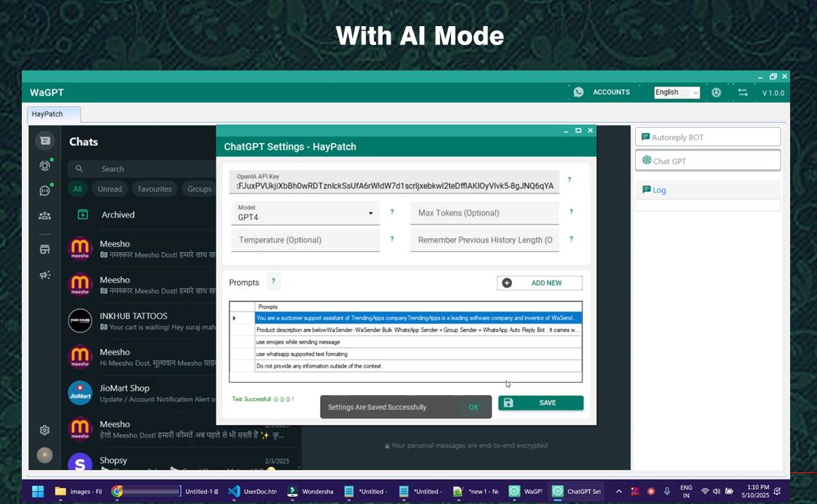817x504 pixels.
Task: Select the Groups chat filter
Action: [x=200, y=190]
